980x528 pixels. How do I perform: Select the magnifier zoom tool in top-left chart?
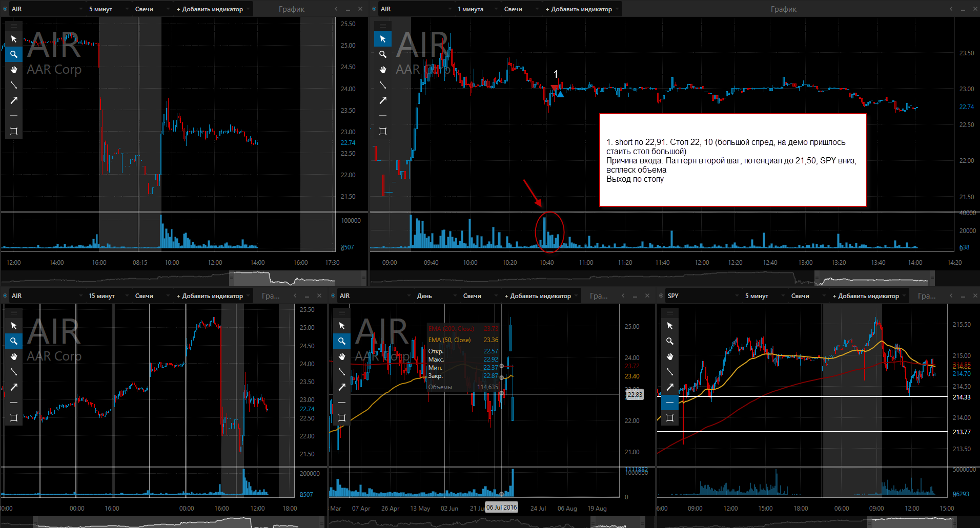14,54
